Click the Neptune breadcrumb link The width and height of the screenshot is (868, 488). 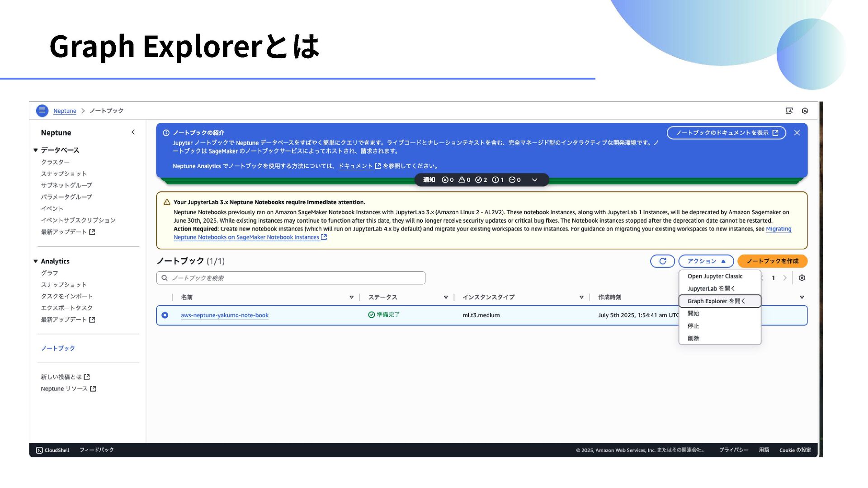[x=65, y=111]
